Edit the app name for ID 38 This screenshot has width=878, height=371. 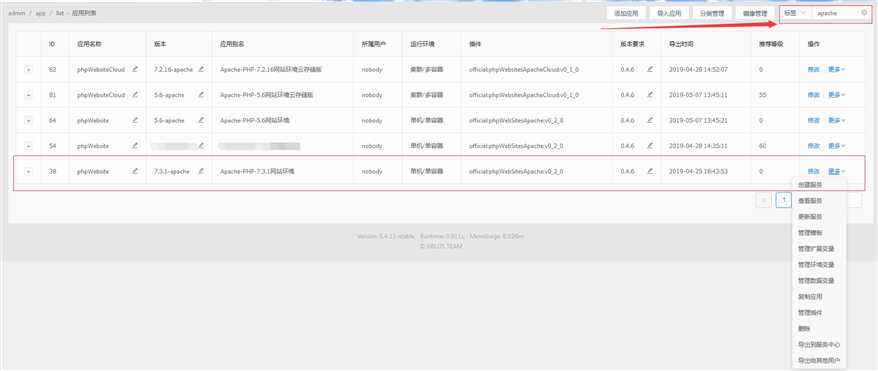(135, 171)
